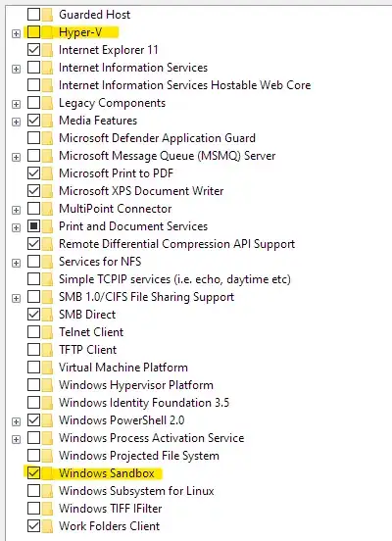Select TFTP Client label

point(87,350)
